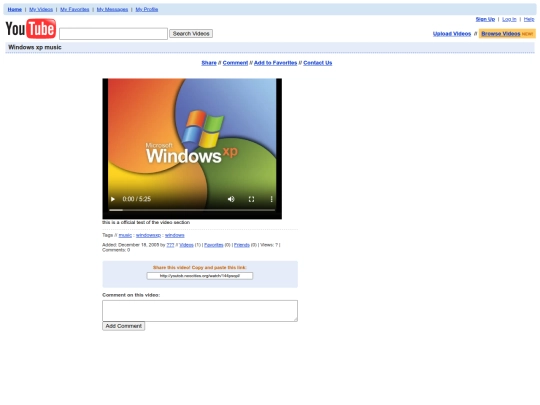Open My Videos in the top navigation
540x405 pixels.
[41, 9]
